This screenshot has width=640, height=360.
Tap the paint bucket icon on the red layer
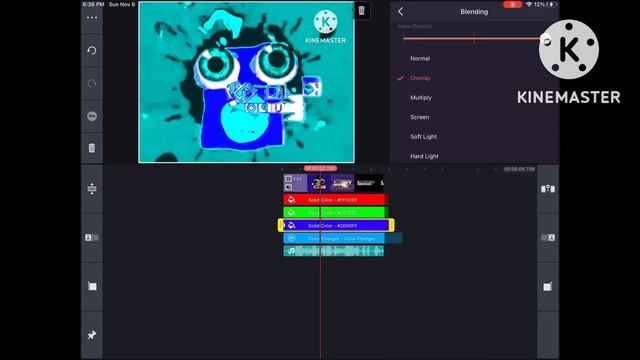[x=291, y=200]
